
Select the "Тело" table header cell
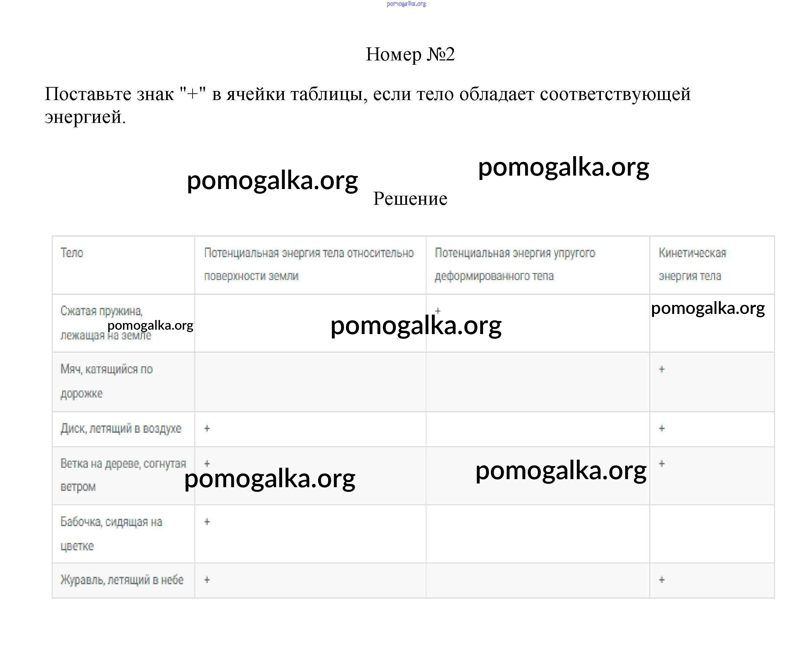tap(72, 252)
